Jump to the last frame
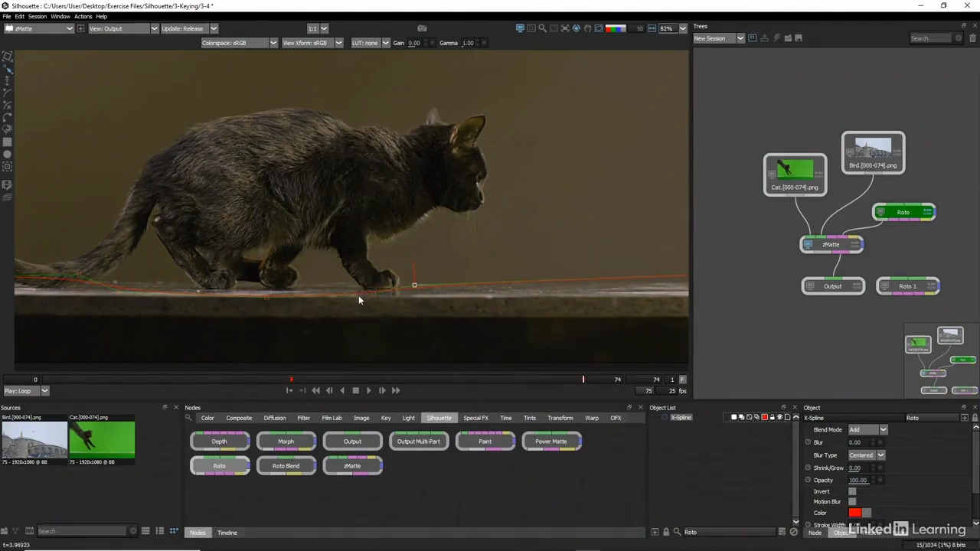The height and width of the screenshot is (551, 980). (396, 390)
